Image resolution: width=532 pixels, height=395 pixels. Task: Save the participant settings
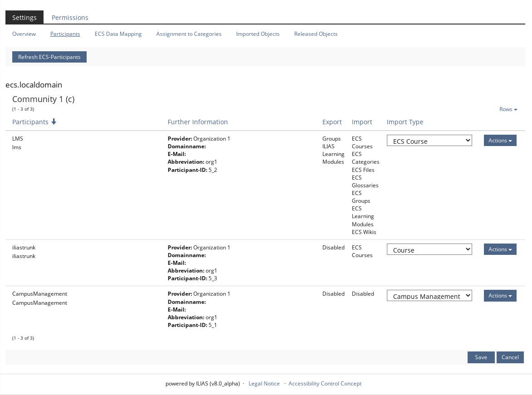tap(481, 357)
